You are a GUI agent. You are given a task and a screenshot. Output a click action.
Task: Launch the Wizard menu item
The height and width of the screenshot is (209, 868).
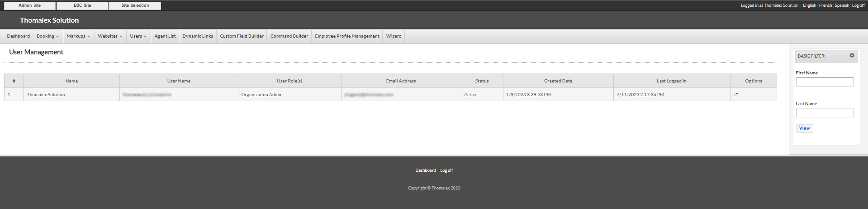394,36
